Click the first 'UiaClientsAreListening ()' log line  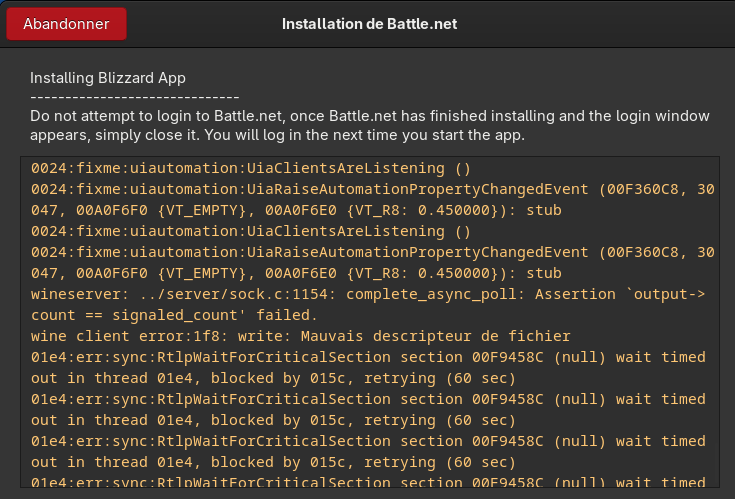251,168
